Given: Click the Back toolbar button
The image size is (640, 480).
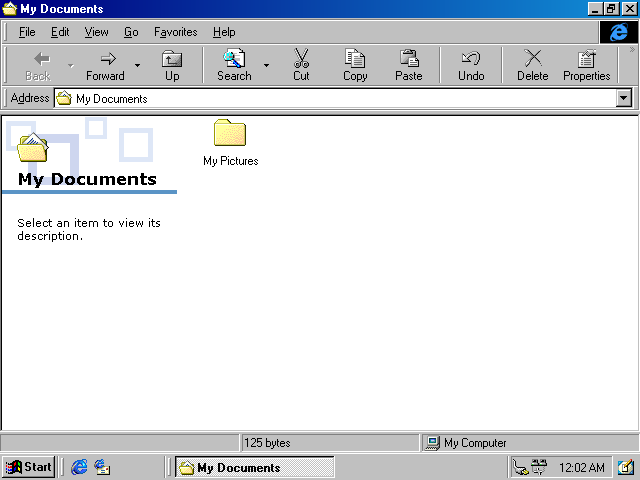Looking at the screenshot, I should [38, 65].
